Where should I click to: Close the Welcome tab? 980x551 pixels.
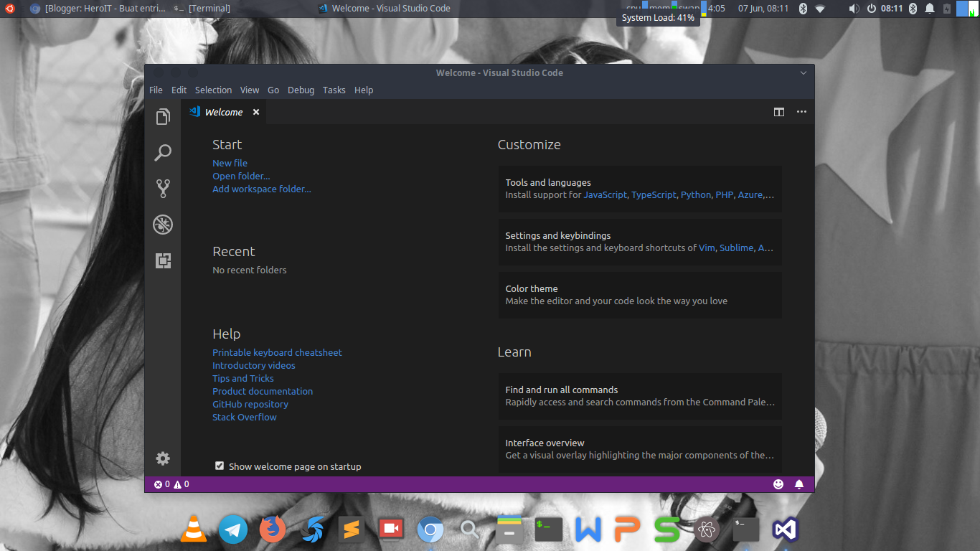pyautogui.click(x=255, y=112)
